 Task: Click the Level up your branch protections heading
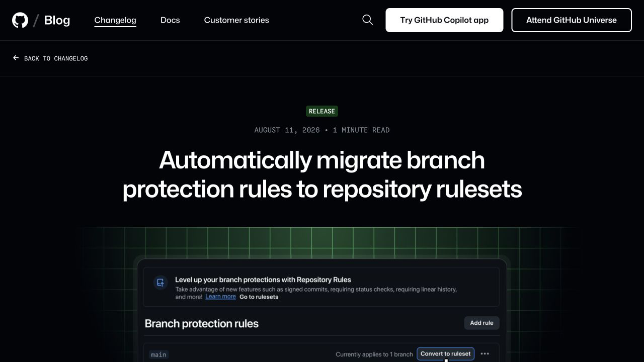(x=263, y=280)
